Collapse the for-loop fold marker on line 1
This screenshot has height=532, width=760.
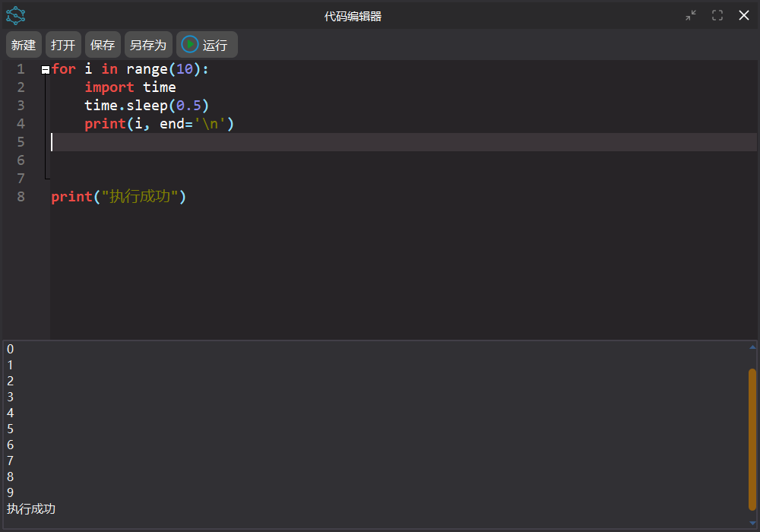click(46, 70)
